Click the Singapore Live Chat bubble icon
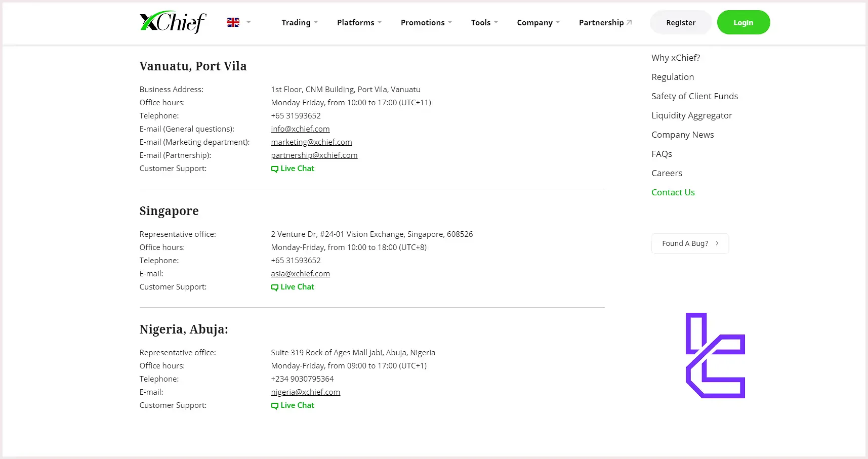This screenshot has width=868, height=459. point(274,287)
